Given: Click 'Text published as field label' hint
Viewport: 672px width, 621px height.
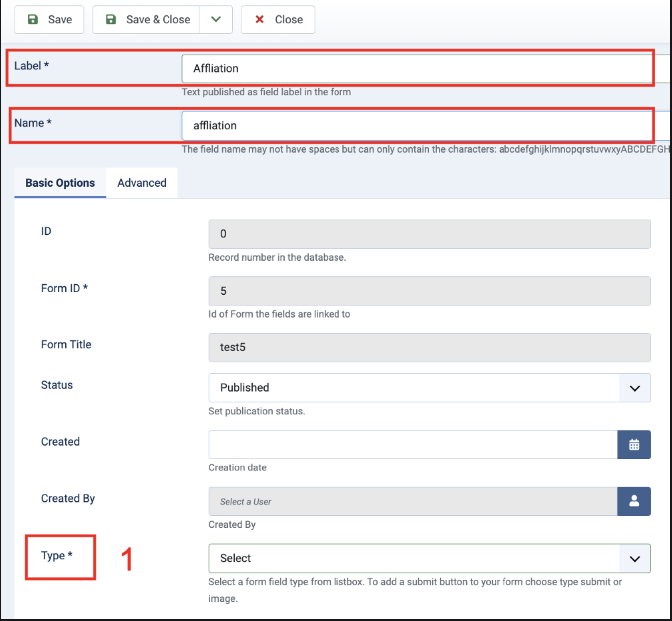Looking at the screenshot, I should click(x=266, y=92).
